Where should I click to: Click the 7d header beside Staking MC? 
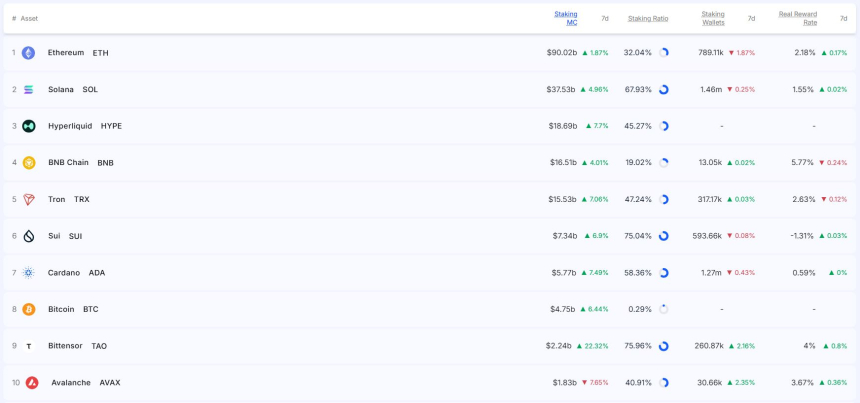(605, 19)
